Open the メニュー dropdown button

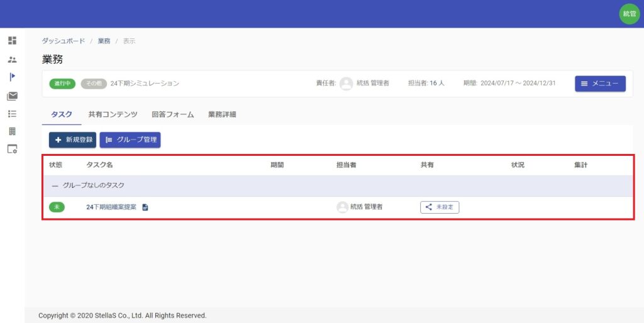[x=600, y=84]
